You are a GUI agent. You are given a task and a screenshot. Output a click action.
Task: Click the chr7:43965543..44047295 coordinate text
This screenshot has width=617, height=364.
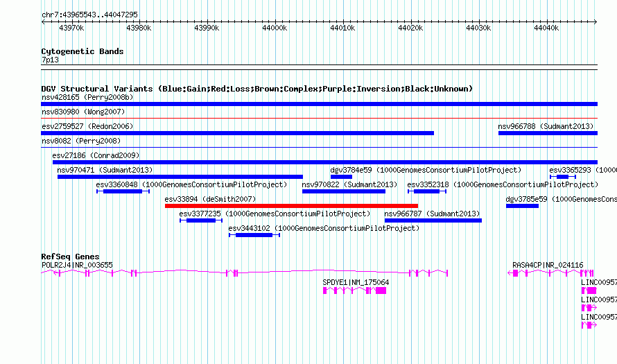(x=89, y=15)
